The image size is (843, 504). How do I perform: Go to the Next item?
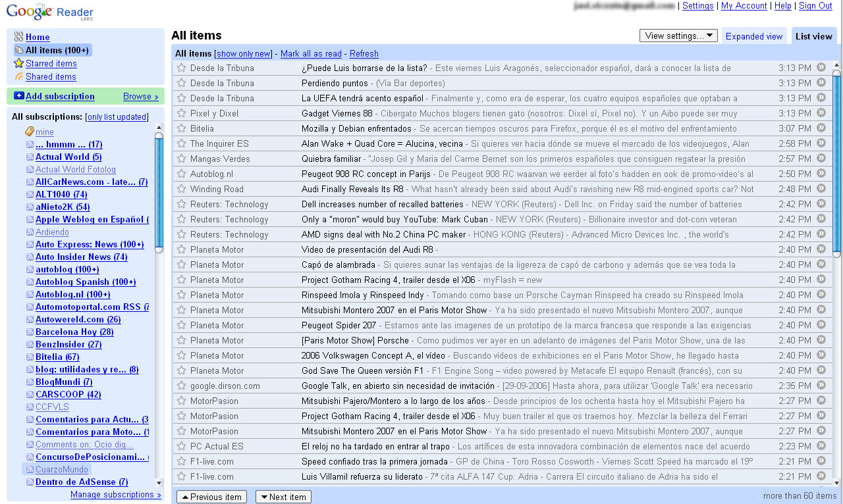point(283,497)
